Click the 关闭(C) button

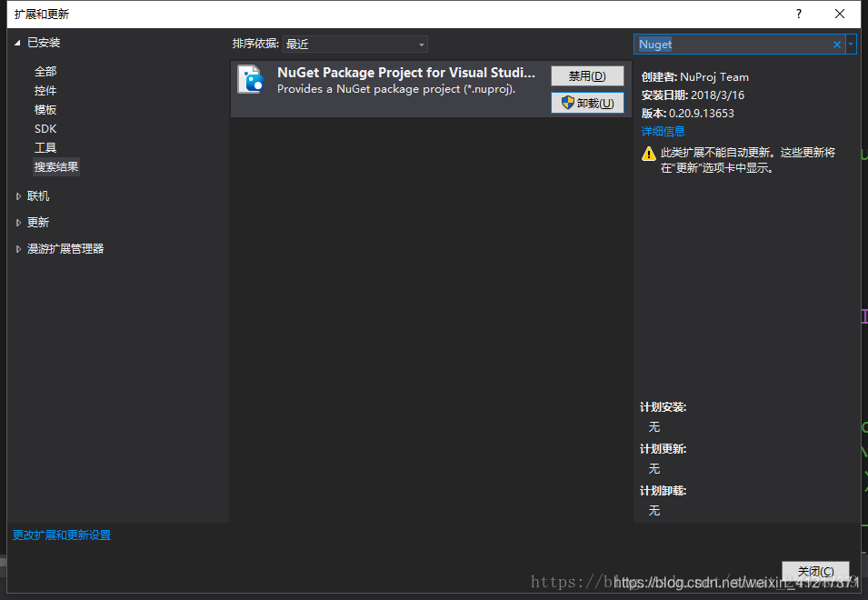(x=815, y=571)
